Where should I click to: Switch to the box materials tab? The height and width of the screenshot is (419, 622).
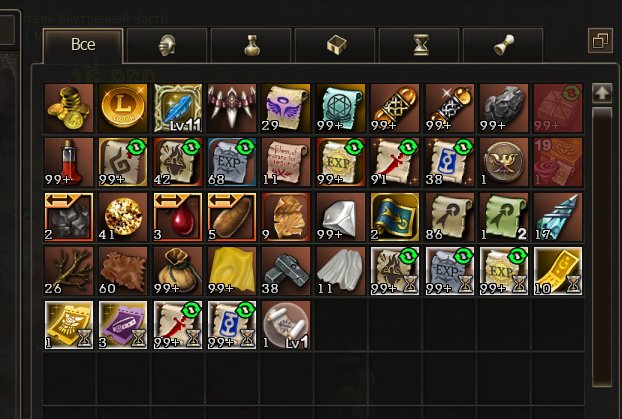coord(335,45)
